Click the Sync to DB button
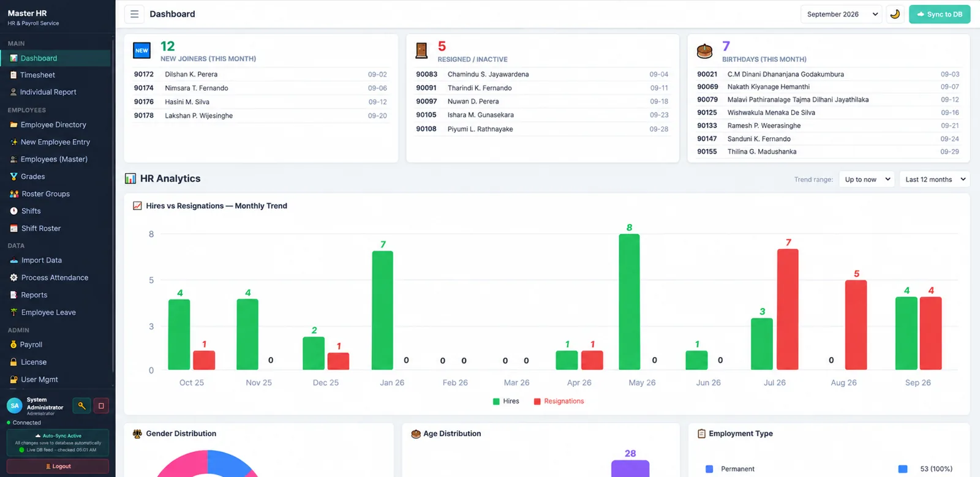 (940, 14)
